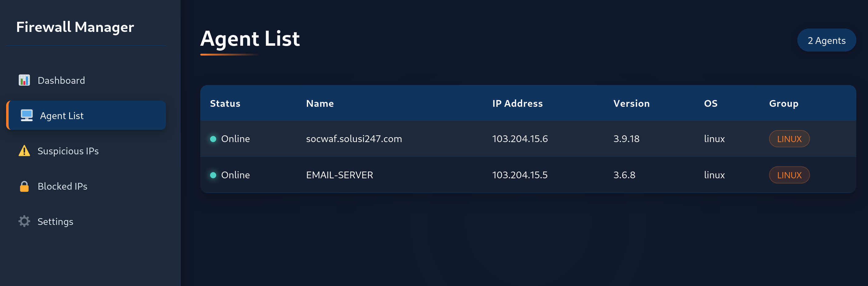Click the 2 Agents badge

[826, 41]
